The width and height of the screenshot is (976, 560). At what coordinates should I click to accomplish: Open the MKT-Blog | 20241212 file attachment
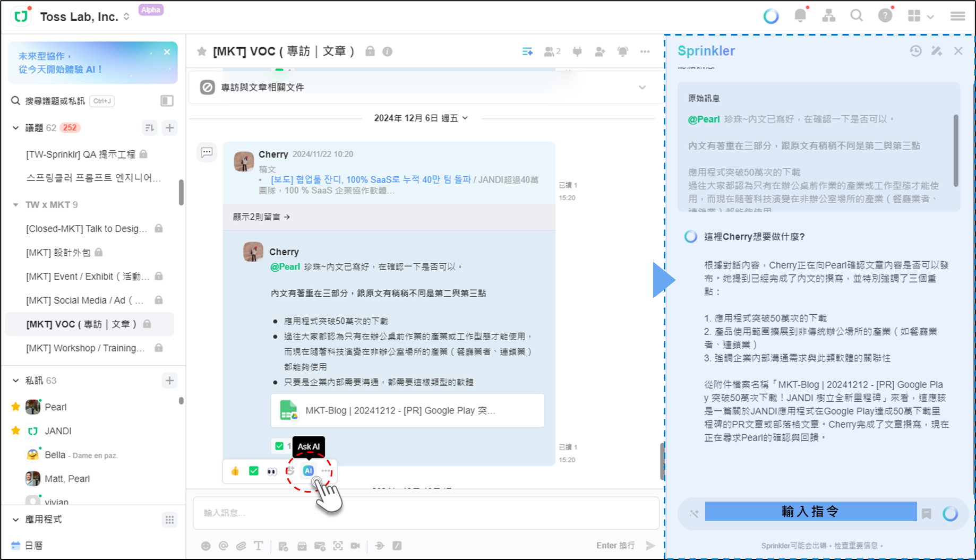point(407,410)
